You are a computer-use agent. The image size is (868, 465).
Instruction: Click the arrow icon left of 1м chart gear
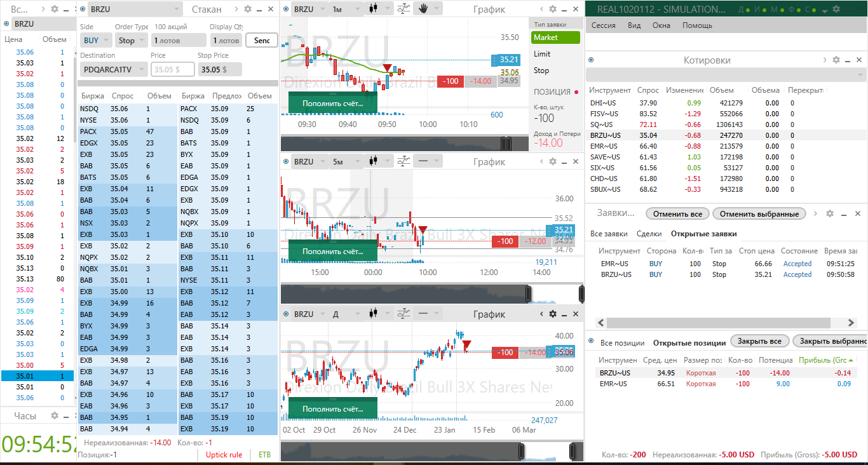[x=542, y=9]
